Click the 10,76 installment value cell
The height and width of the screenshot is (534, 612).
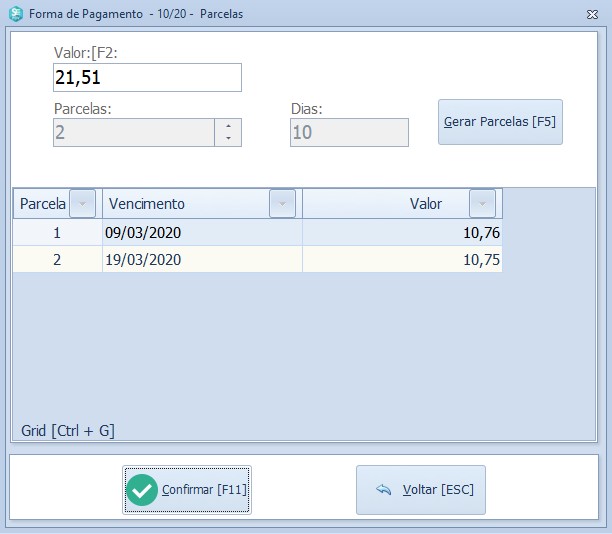click(402, 233)
